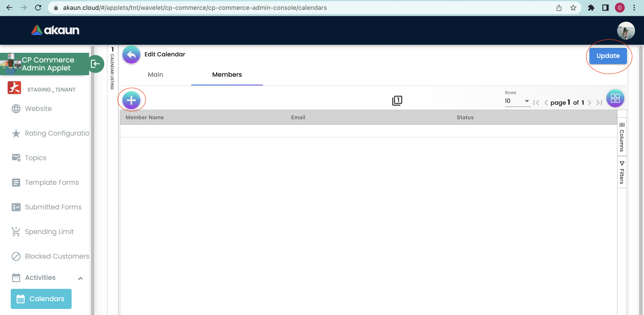The width and height of the screenshot is (644, 315).
Task: Select the Members tab
Action: click(x=227, y=74)
